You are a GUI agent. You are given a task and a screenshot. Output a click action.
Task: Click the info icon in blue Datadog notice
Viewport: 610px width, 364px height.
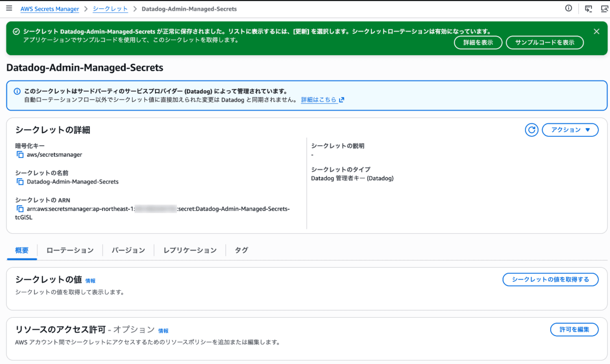click(x=17, y=91)
